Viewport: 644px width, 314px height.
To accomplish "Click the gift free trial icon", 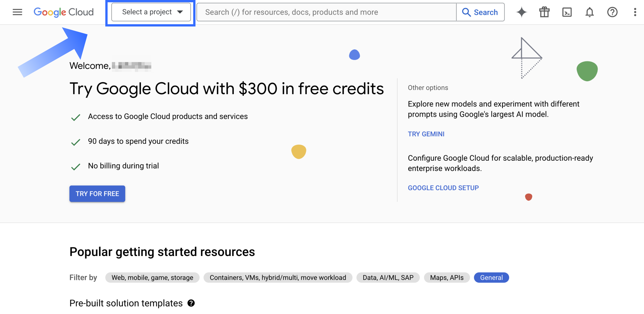I will 544,12.
